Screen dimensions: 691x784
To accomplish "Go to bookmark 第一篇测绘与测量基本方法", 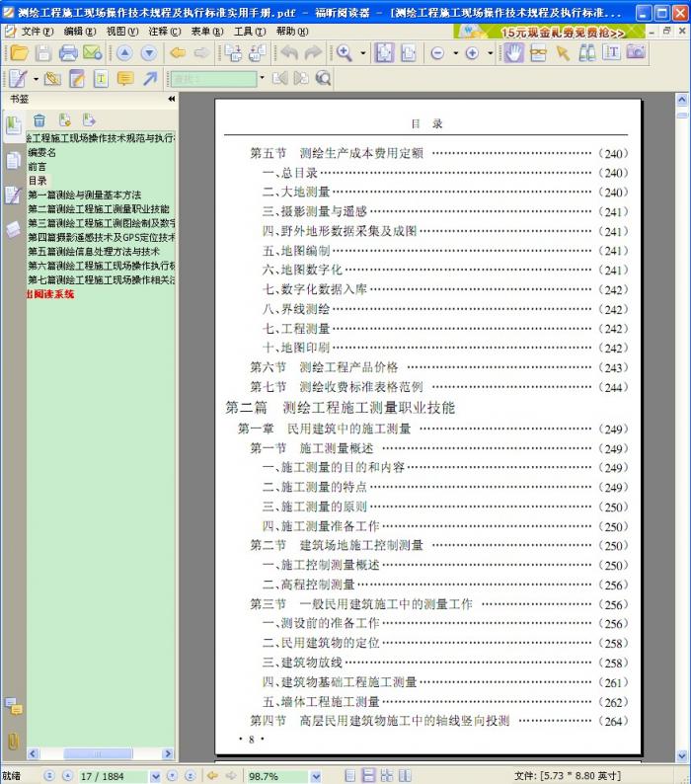I will (x=84, y=196).
